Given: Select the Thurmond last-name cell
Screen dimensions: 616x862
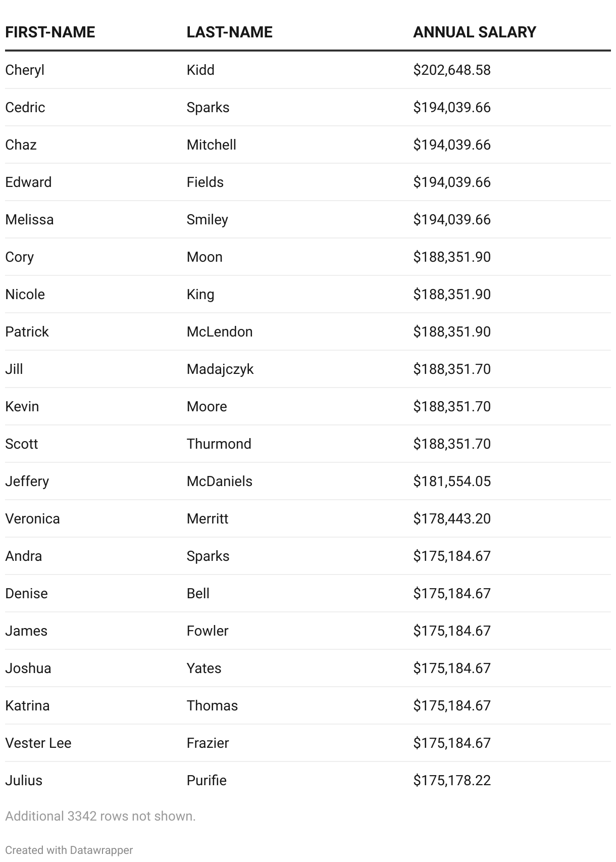Looking at the screenshot, I should tap(219, 444).
